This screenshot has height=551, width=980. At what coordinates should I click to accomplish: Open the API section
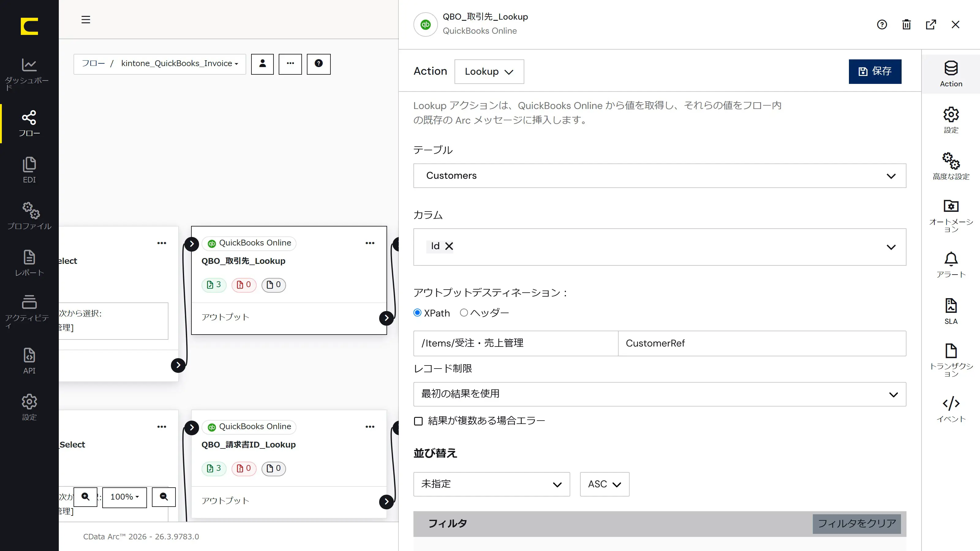click(x=29, y=361)
